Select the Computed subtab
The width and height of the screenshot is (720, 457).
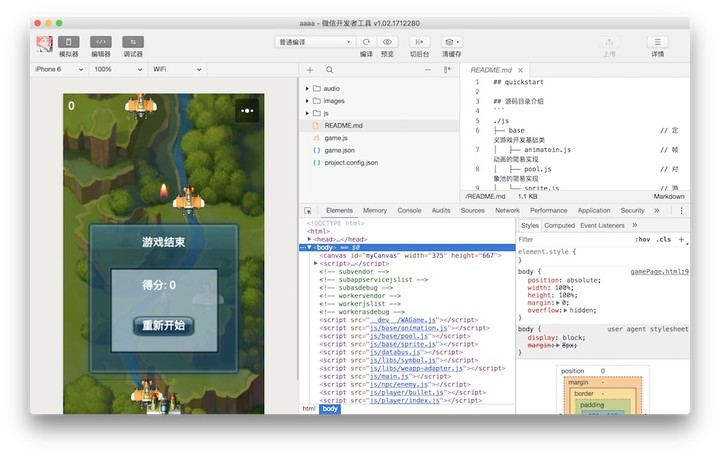[x=559, y=226]
